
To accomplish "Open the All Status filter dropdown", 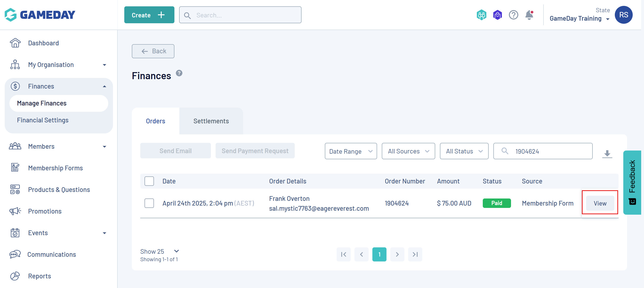I will (464, 151).
